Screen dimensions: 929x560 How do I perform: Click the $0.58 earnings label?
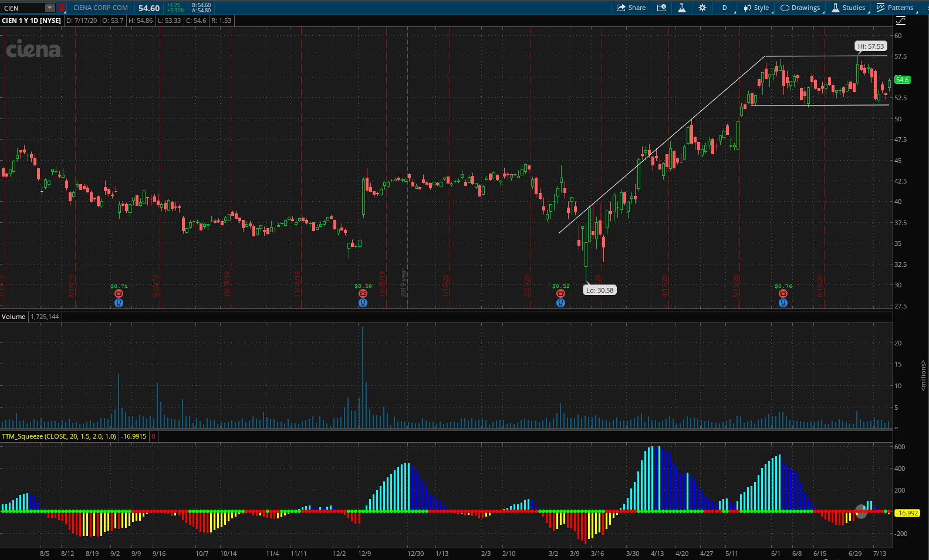pos(363,286)
